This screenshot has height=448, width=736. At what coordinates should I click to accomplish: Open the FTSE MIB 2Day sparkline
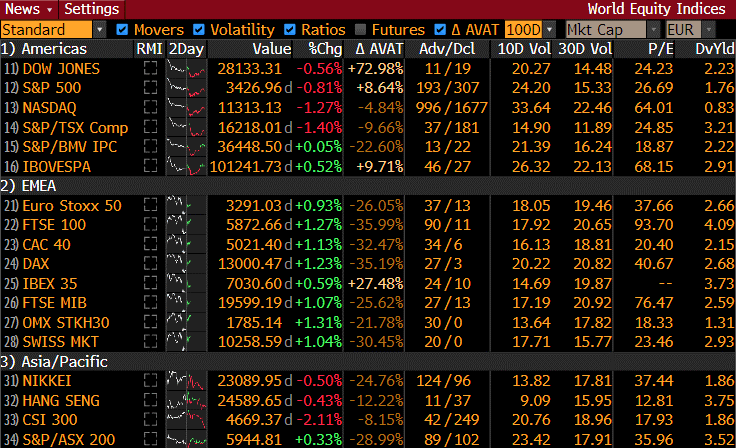[186, 302]
